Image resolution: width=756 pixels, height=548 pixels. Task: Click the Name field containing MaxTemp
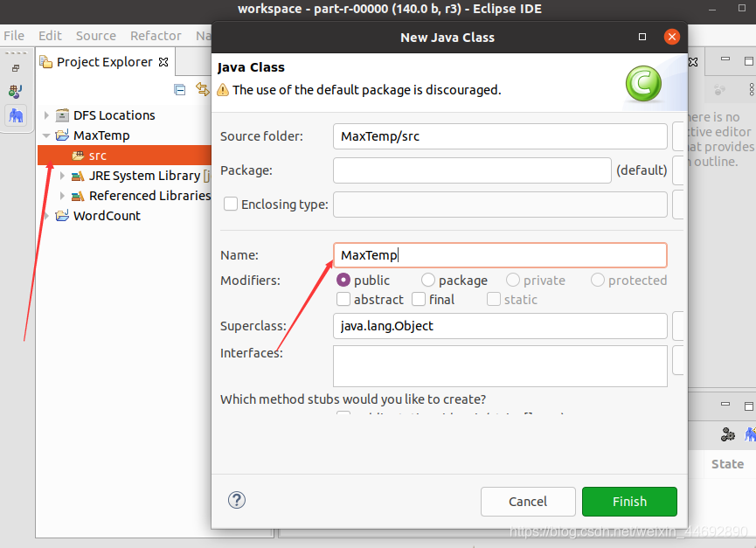coord(500,255)
